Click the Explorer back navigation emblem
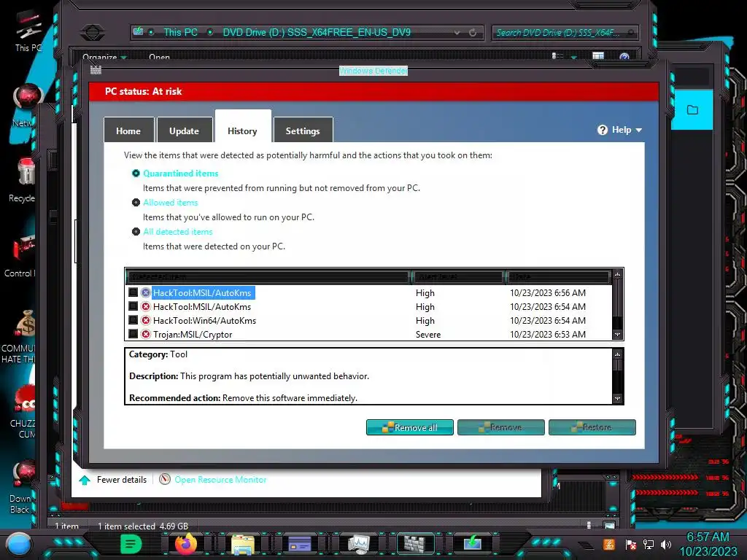This screenshot has width=747, height=560. coord(93,32)
